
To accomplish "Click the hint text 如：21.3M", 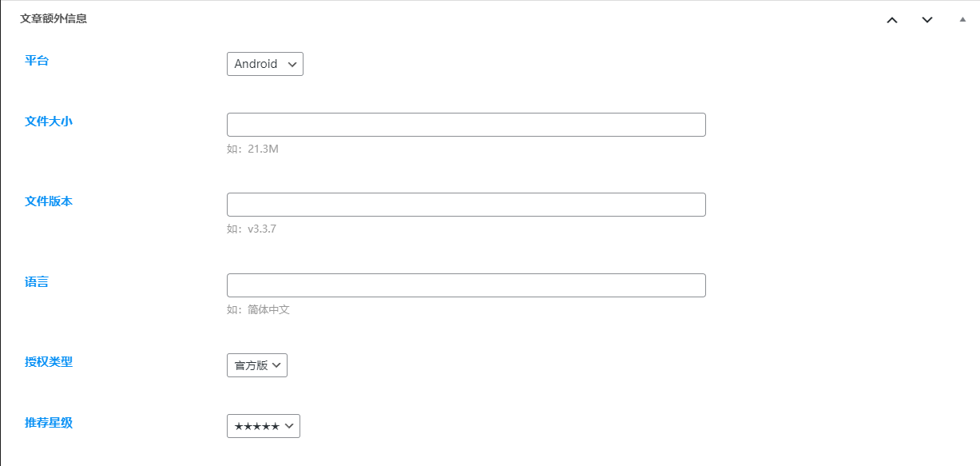I will point(252,149).
